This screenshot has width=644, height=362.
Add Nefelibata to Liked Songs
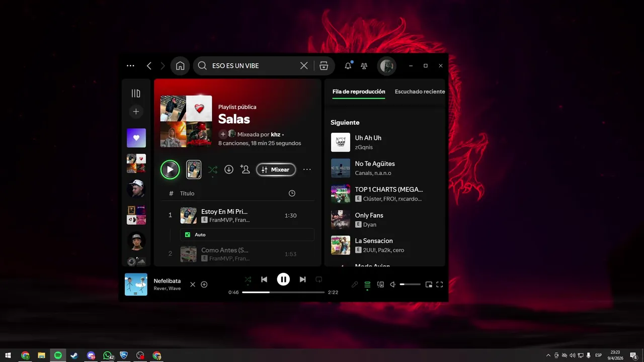click(204, 285)
